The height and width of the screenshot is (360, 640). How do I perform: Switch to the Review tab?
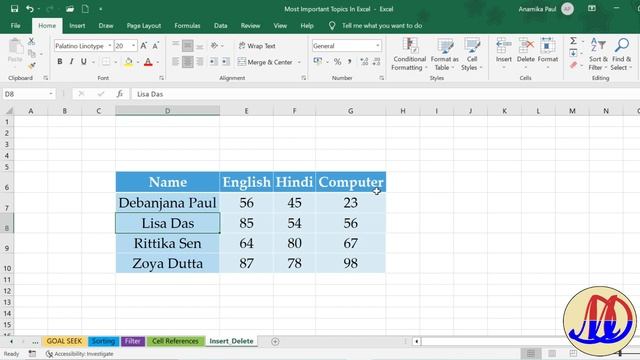tap(250, 26)
